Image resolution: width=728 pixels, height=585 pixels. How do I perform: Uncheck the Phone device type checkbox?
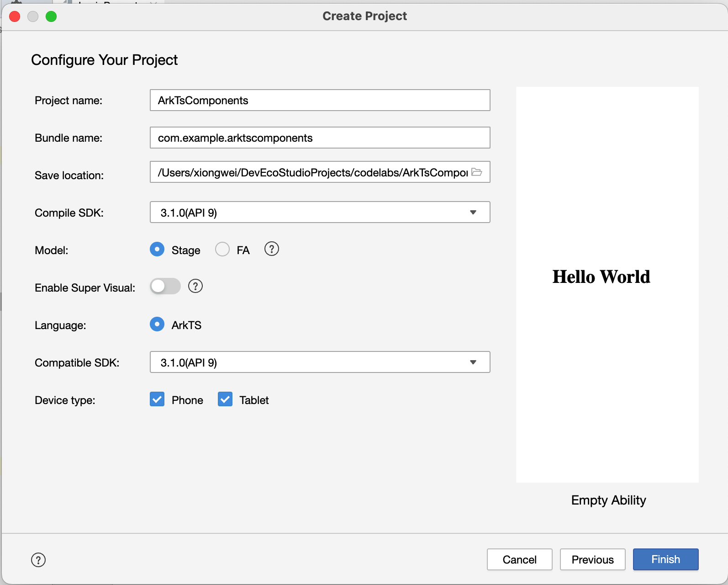pyautogui.click(x=157, y=399)
